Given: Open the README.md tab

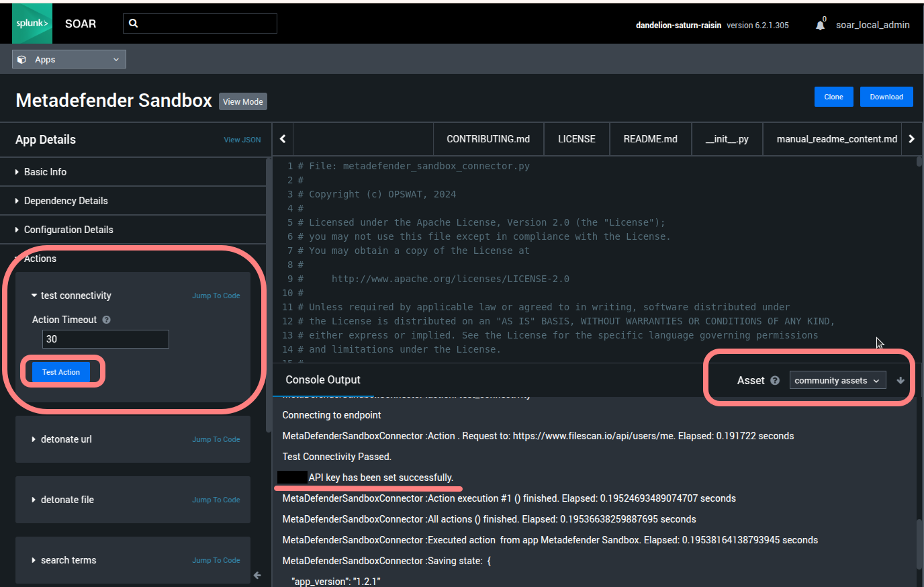Looking at the screenshot, I should [651, 139].
